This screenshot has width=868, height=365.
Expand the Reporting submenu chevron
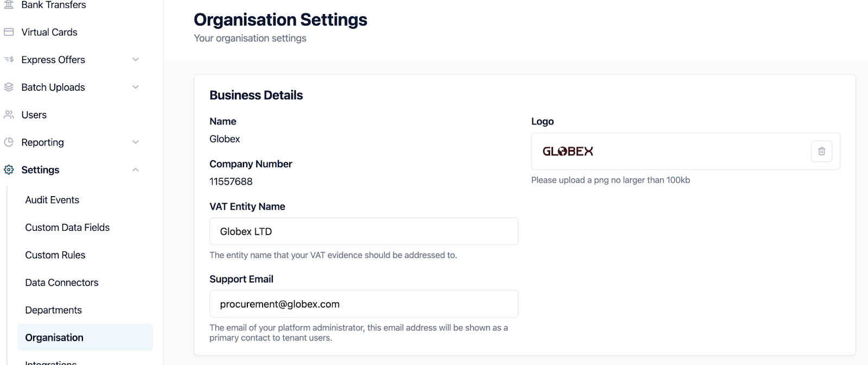[136, 142]
